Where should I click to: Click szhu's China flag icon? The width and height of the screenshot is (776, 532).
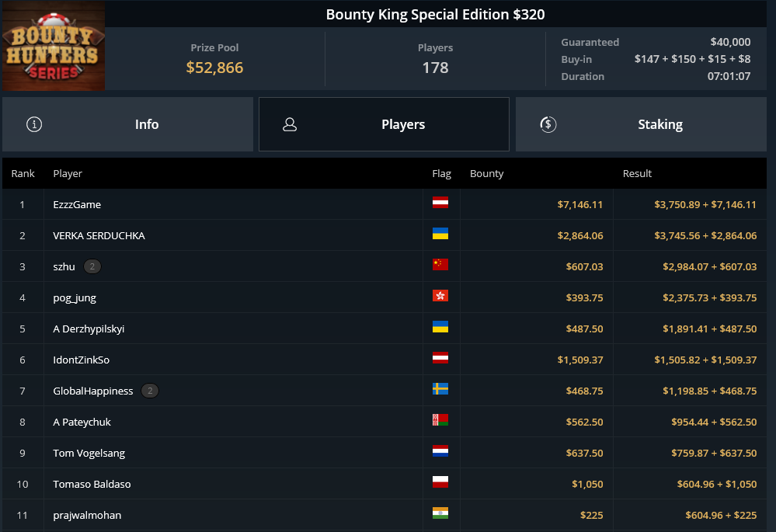(440, 265)
